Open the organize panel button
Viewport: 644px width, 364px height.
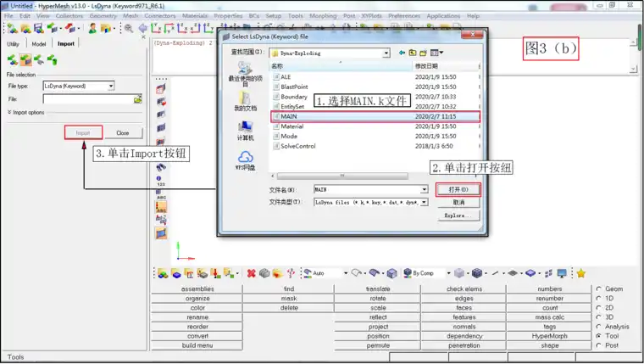(197, 298)
